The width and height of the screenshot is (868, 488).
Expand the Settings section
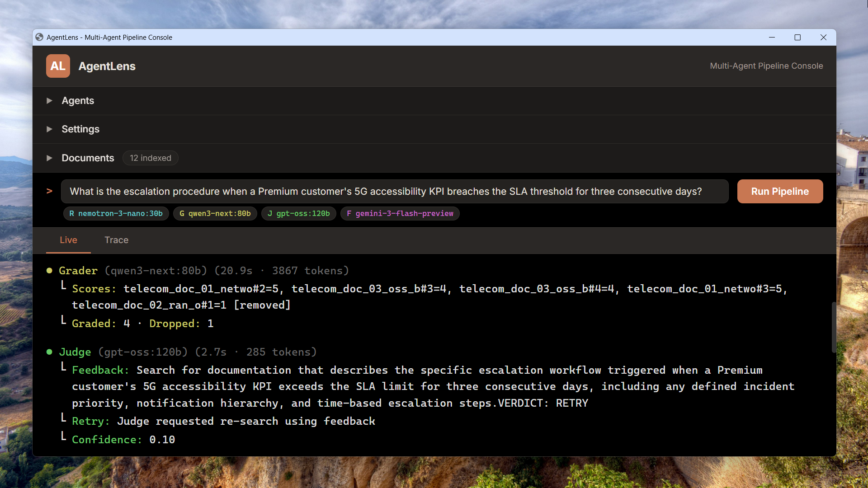click(80, 129)
